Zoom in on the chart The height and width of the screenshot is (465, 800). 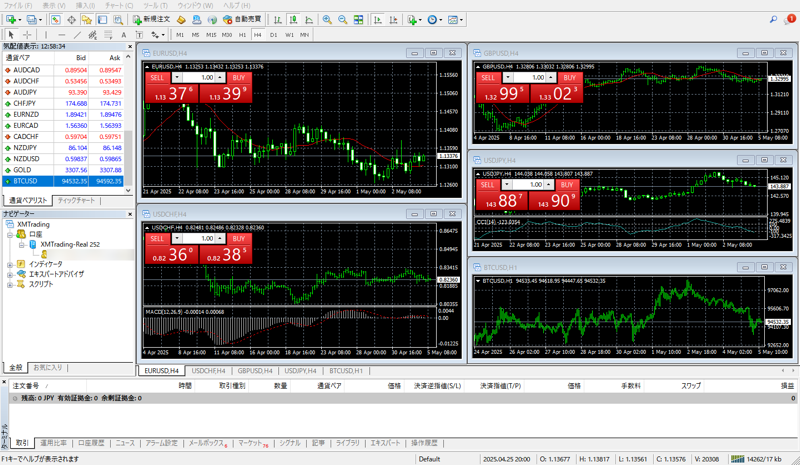pos(327,19)
